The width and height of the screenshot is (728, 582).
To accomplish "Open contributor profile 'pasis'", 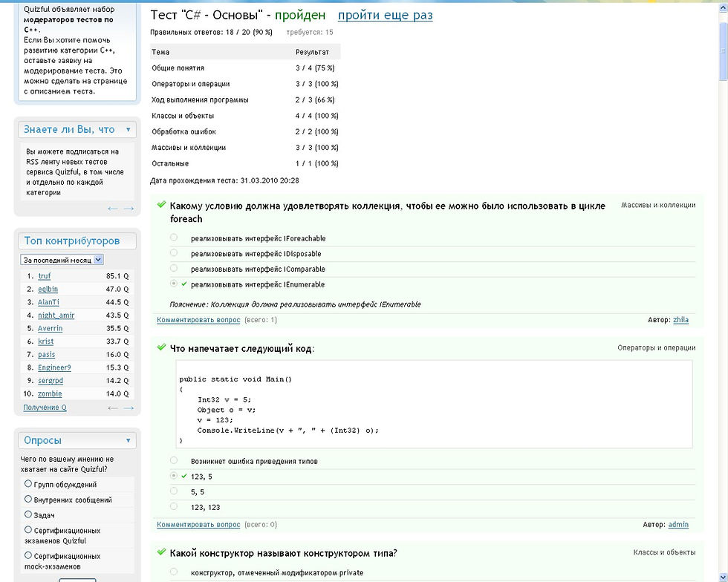I will tap(46, 355).
